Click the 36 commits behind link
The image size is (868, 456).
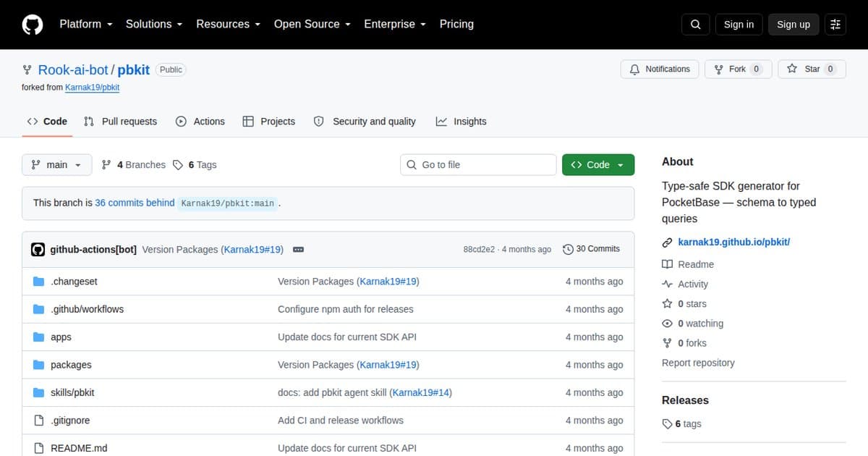pos(135,203)
